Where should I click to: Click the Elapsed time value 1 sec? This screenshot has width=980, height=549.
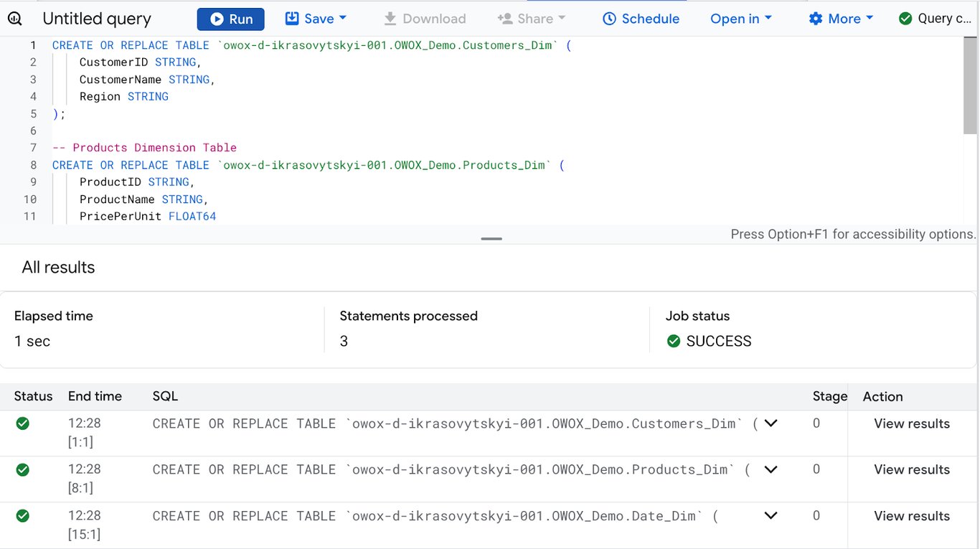pos(32,342)
